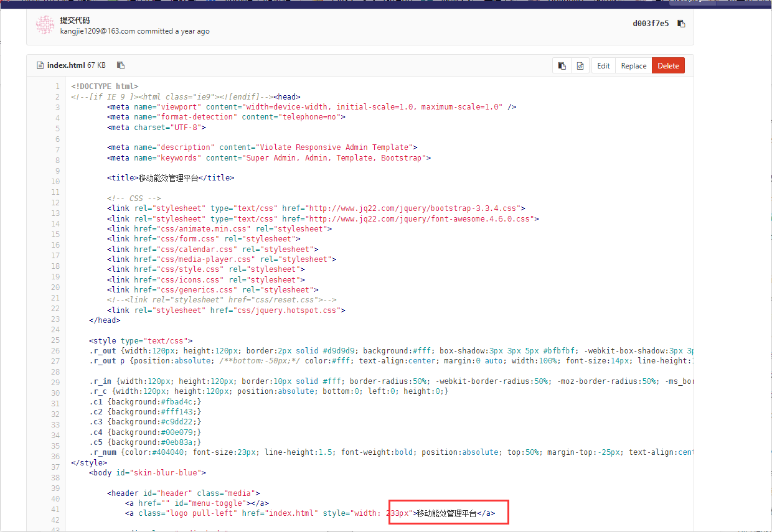Click line number 25 in the gutter
This screenshot has height=532, width=772.
pyautogui.click(x=56, y=340)
